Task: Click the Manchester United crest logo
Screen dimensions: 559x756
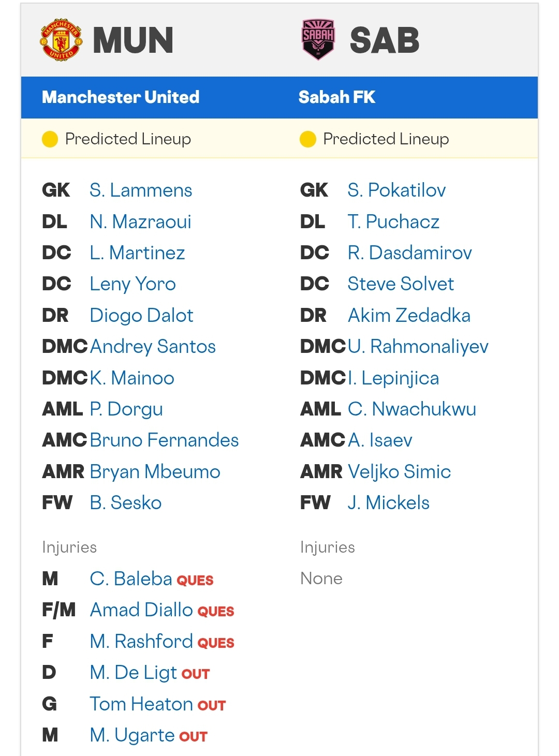Action: tap(61, 40)
